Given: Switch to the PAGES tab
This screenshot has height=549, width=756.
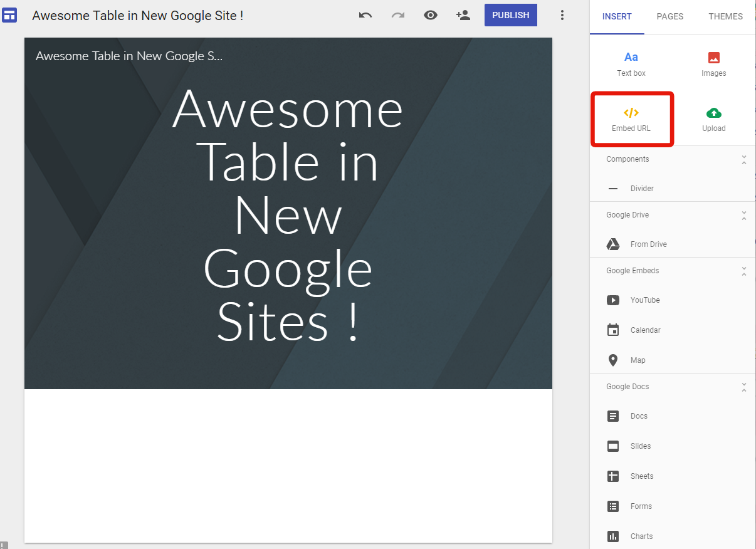Looking at the screenshot, I should [x=670, y=17].
